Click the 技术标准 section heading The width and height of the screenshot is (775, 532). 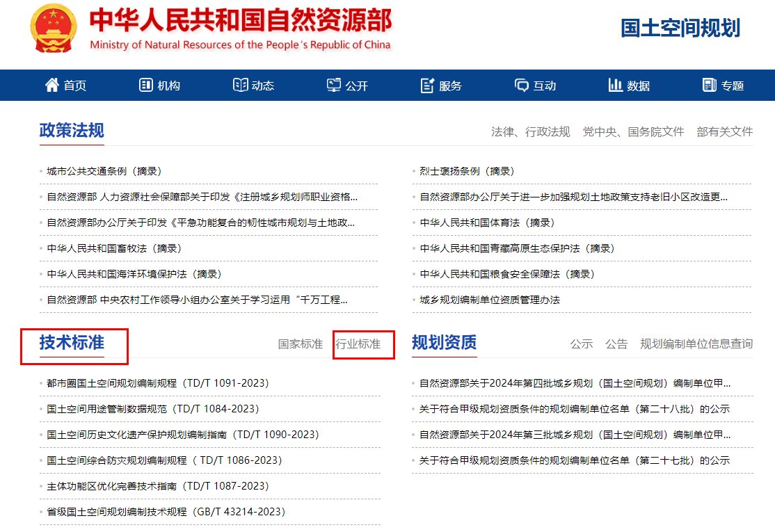[72, 342]
